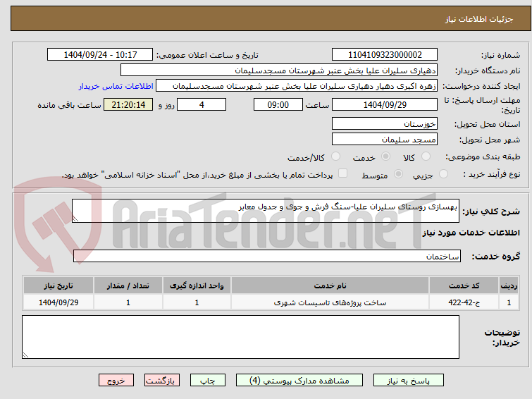Click the اطلاعات خدمات مورد نیاز heading
532x399 pixels.
click(471, 233)
